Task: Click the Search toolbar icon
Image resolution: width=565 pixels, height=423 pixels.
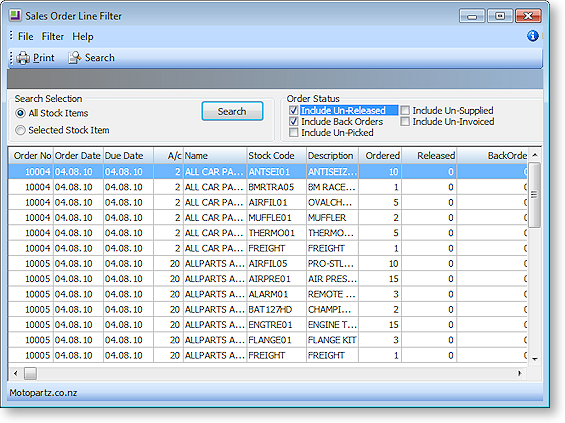Action: (x=75, y=58)
